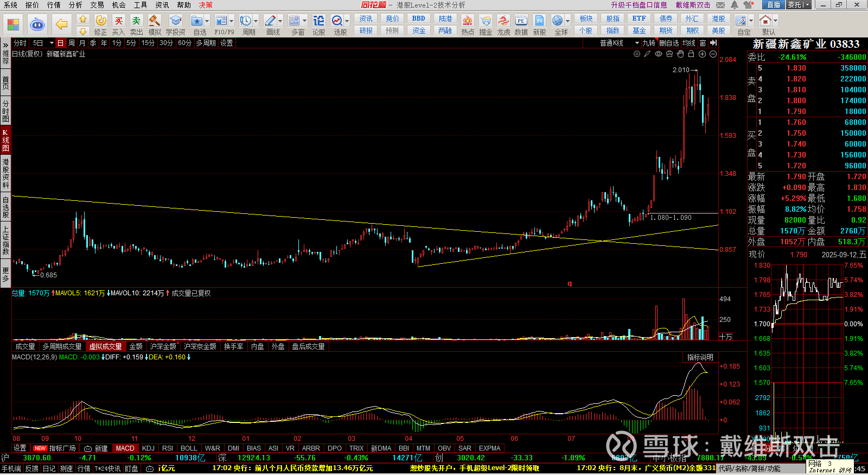The image size is (868, 475).
Task: Open the 普通K线 chart type dropdown
Action: (618, 43)
